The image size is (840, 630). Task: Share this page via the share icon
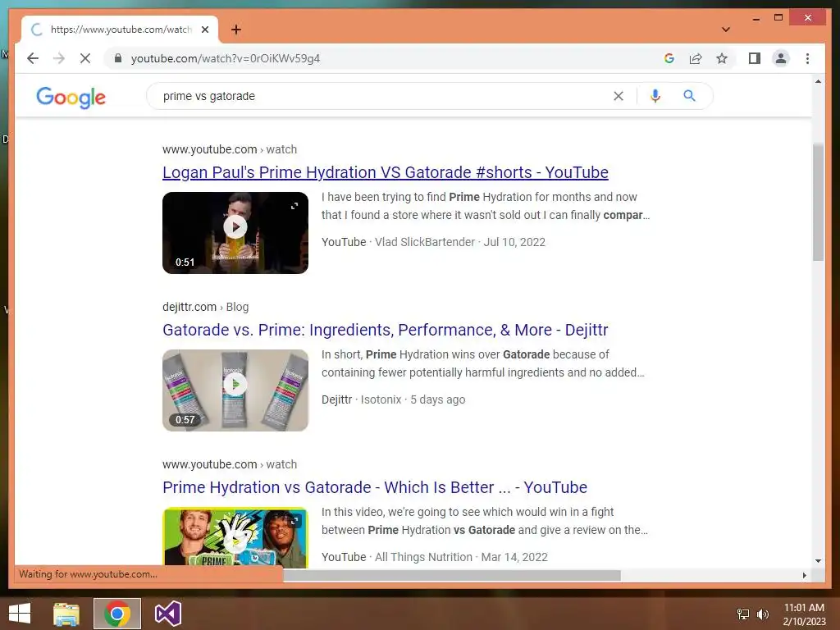point(696,58)
